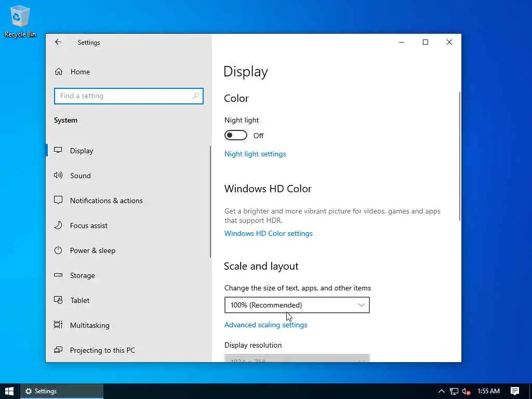
Task: Click the 1:55 AM taskbar clock
Action: pyautogui.click(x=488, y=391)
